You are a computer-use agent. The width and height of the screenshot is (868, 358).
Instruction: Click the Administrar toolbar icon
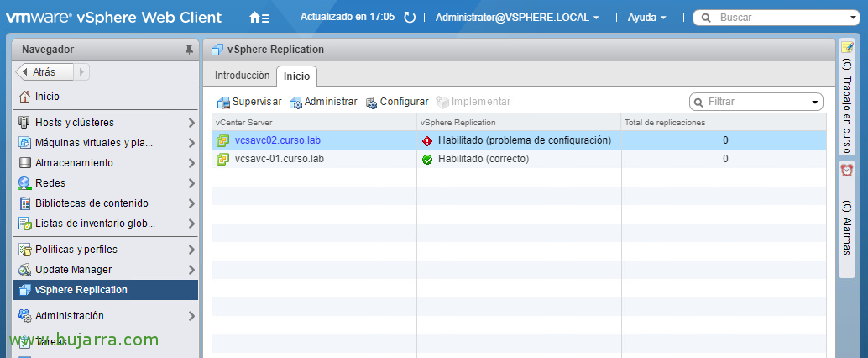pos(295,103)
